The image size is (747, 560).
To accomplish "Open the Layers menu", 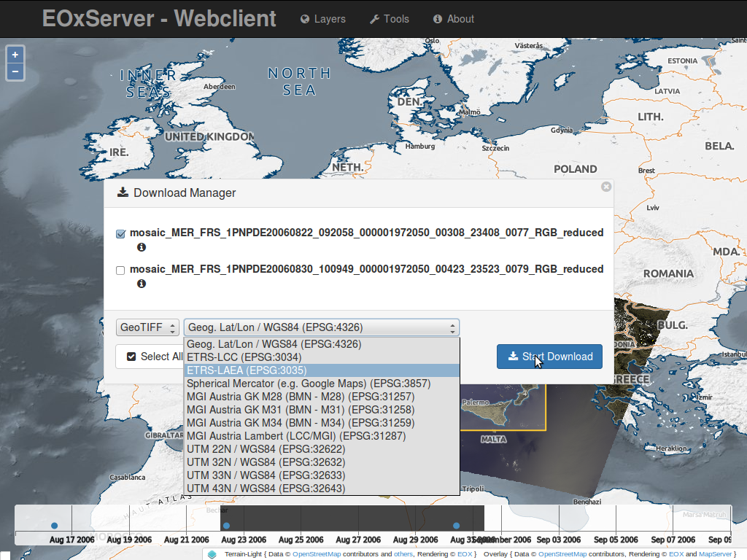I will coord(323,19).
